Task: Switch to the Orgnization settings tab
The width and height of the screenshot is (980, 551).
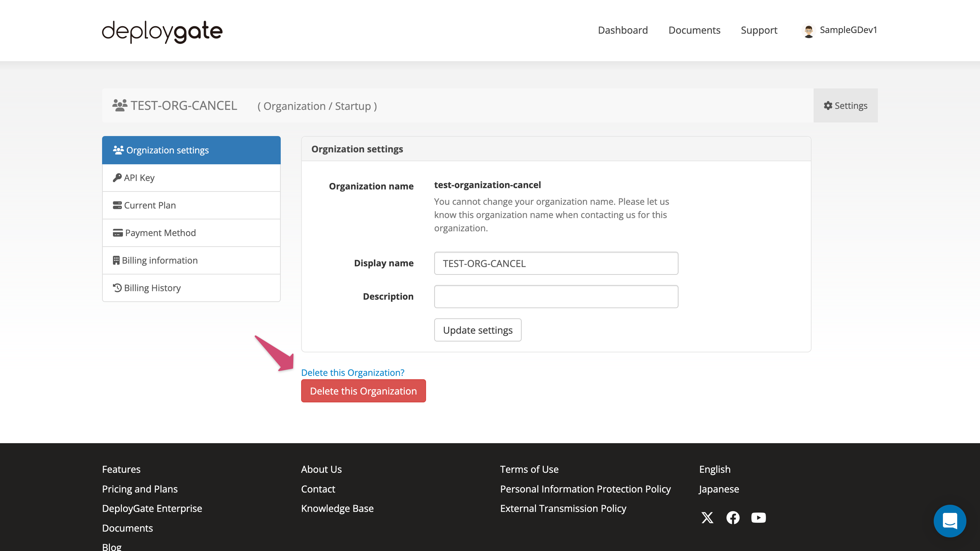Action: 167,150
